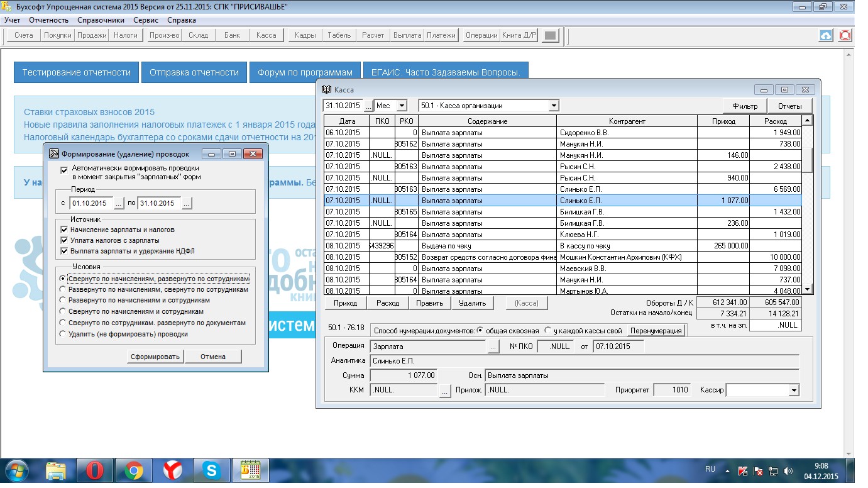Toggle automatic posting generation checkbox
Viewport: 868px width, 488px height.
(x=64, y=169)
